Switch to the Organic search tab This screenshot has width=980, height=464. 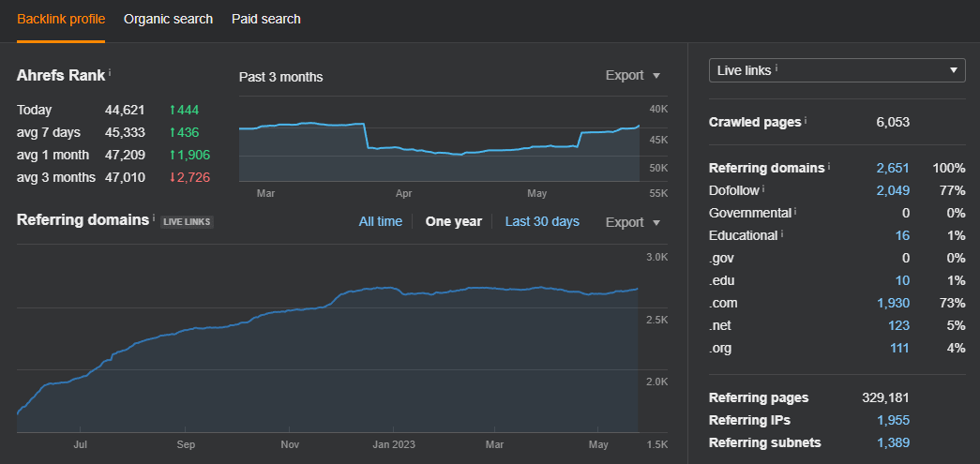168,20
